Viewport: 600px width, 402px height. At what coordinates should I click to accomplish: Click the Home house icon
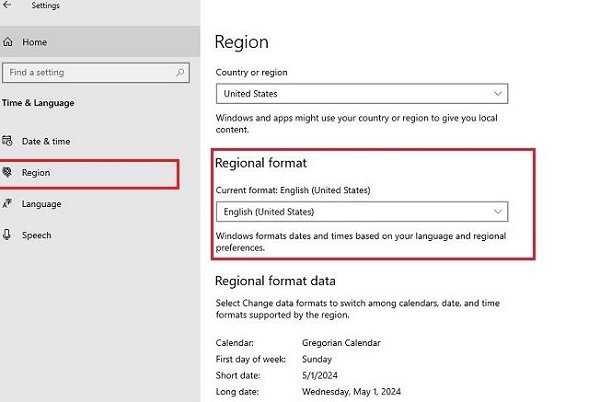coord(9,42)
